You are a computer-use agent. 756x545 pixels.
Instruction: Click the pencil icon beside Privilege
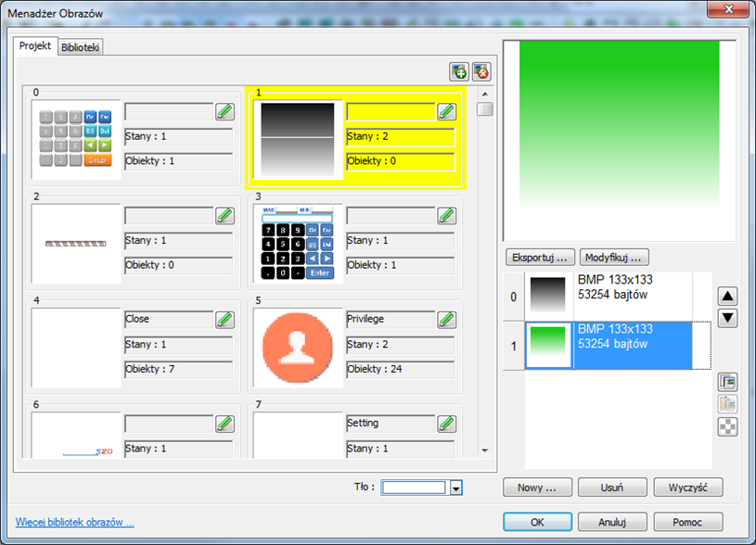point(446,319)
